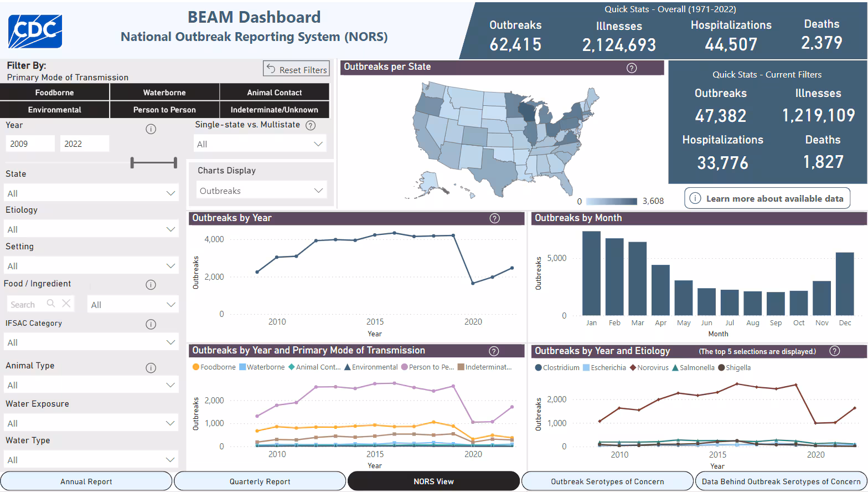Viewport: 868px width, 492px height.
Task: Expand the Etiology dropdown
Action: 91,229
